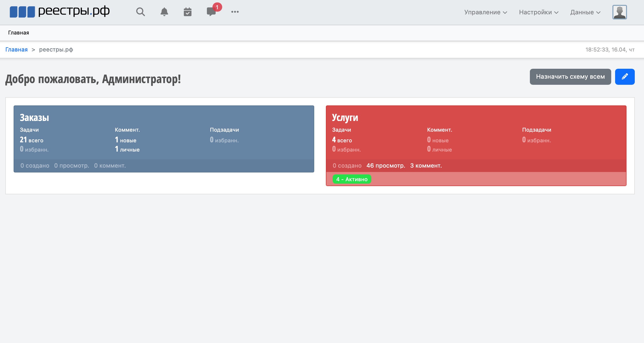Image resolution: width=644 pixels, height=343 pixels.
Task: Click the Подзадачи label in Заказы
Action: 224,130
